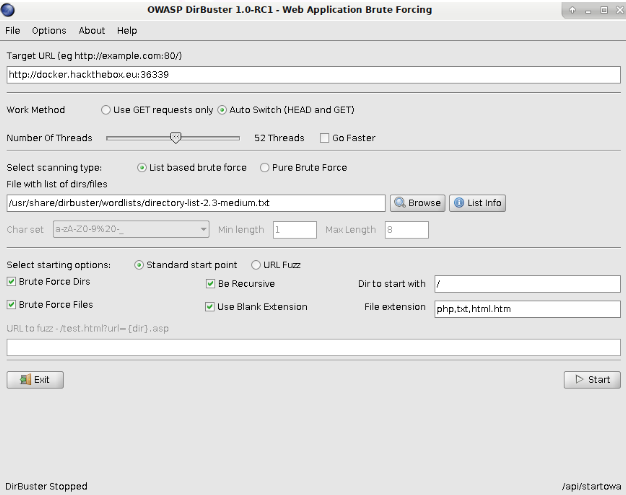Click the Browse button with magnifier icon
The width and height of the screenshot is (626, 495).
417,203
